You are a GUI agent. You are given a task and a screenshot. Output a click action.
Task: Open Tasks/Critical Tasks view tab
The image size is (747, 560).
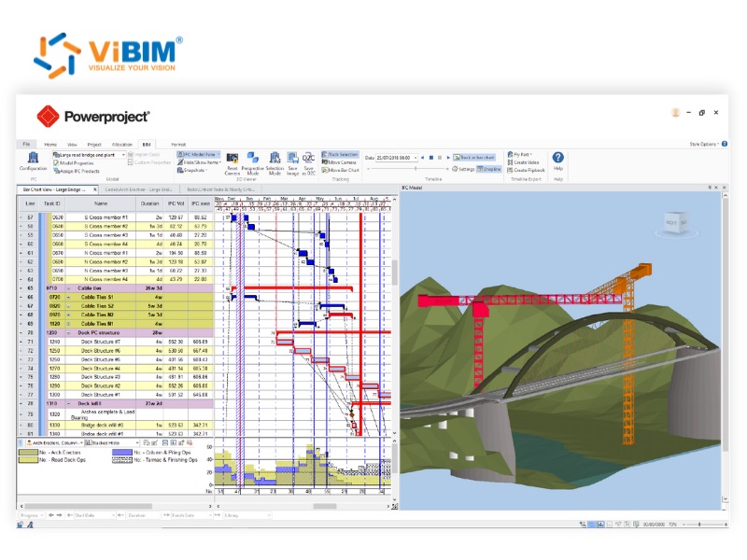pyautogui.click(x=220, y=189)
